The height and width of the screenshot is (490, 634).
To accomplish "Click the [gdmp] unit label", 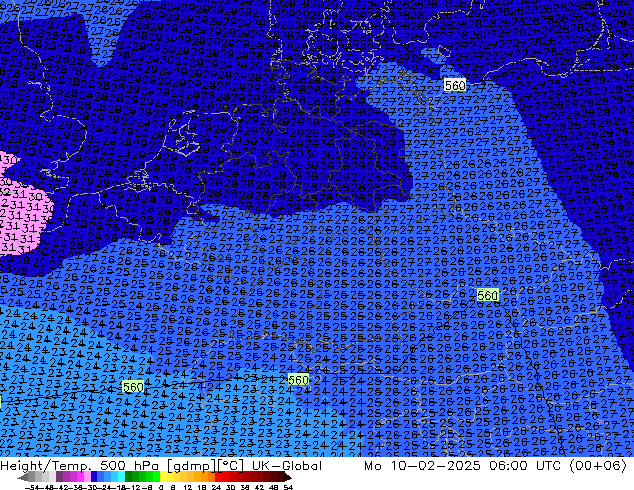I will [x=191, y=466].
